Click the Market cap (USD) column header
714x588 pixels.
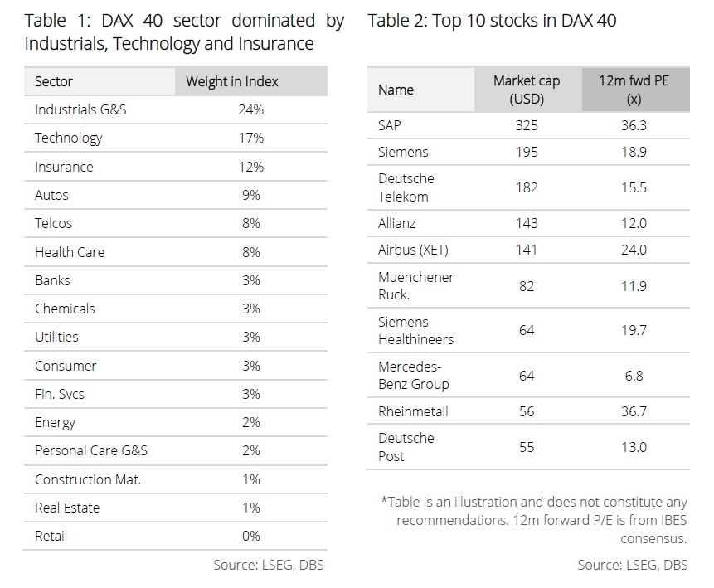[x=527, y=90]
